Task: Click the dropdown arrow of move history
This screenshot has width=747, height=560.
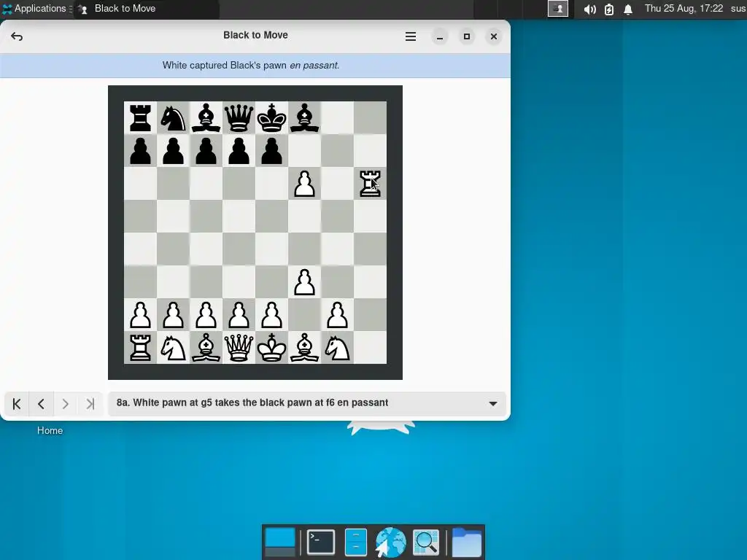Action: click(493, 404)
